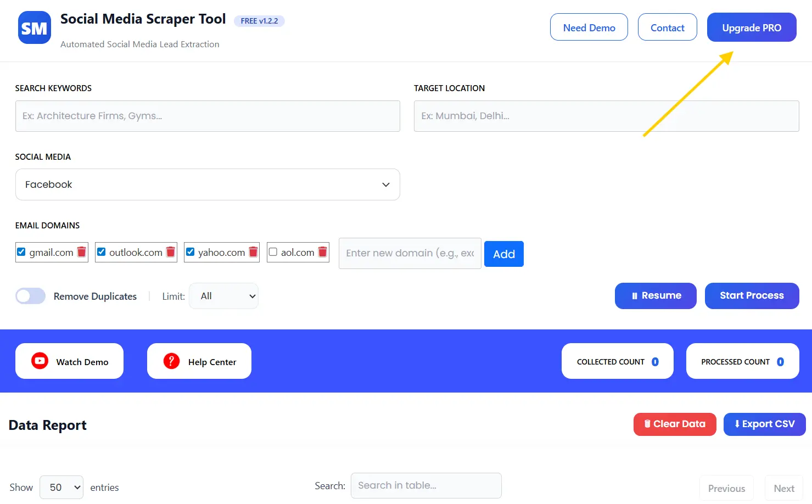This screenshot has height=504, width=812.
Task: Delete outlook.com domain with trash icon
Action: pyautogui.click(x=171, y=252)
